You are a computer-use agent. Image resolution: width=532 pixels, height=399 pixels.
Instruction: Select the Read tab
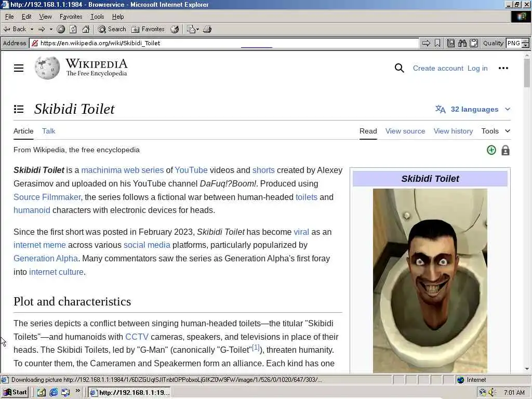pyautogui.click(x=368, y=131)
